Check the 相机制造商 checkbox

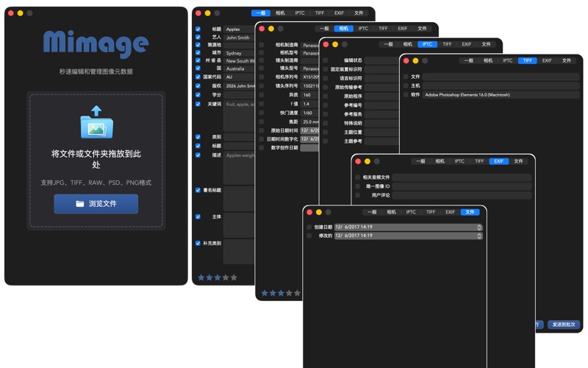(262, 45)
